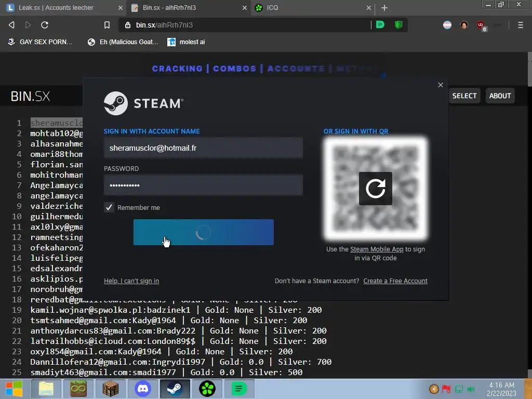This screenshot has height=399, width=532.
Task: Refresh the Steam QR code
Action: [375, 188]
